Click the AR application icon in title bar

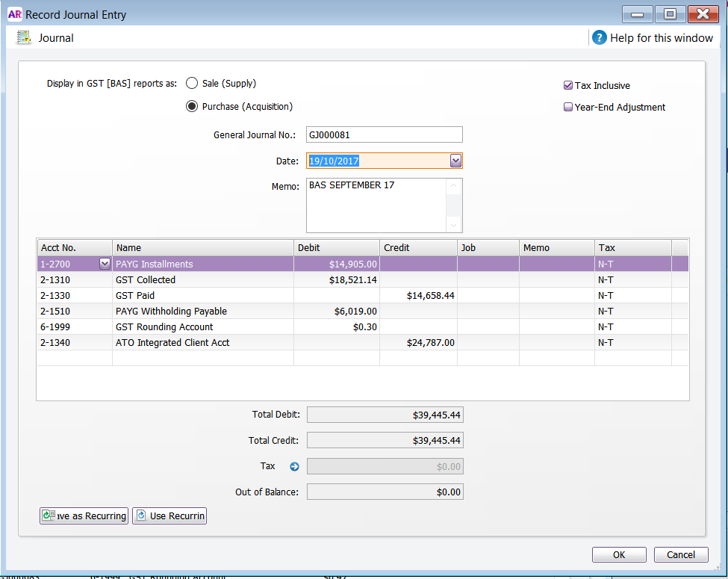tap(14, 14)
